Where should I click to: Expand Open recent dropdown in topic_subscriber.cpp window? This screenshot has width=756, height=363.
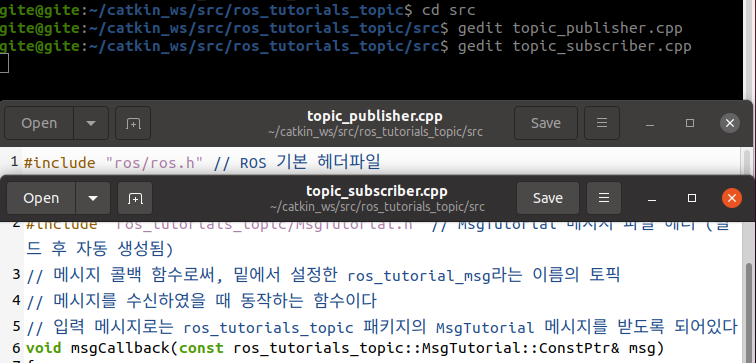93,198
